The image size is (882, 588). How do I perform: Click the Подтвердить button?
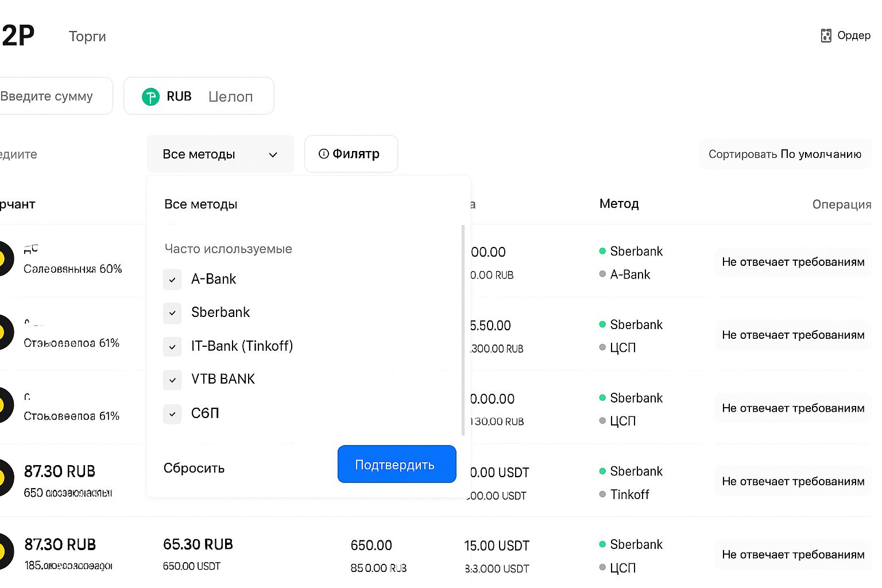pos(397,464)
